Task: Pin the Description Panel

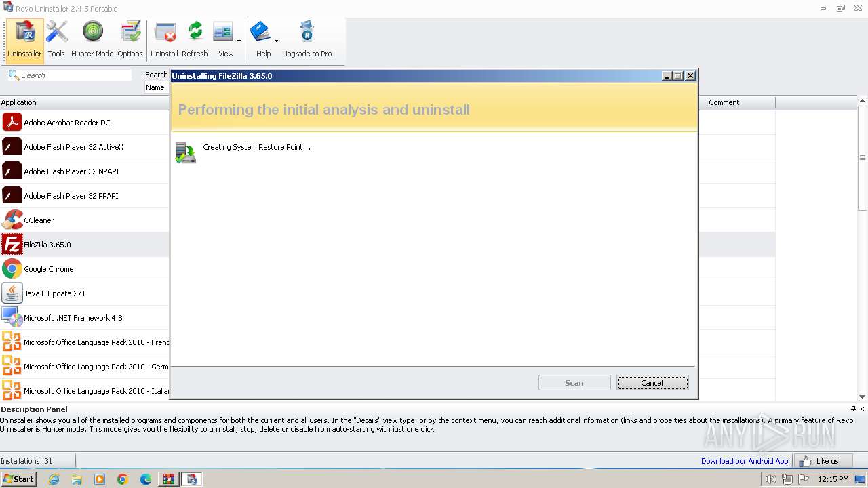Action: (x=853, y=409)
